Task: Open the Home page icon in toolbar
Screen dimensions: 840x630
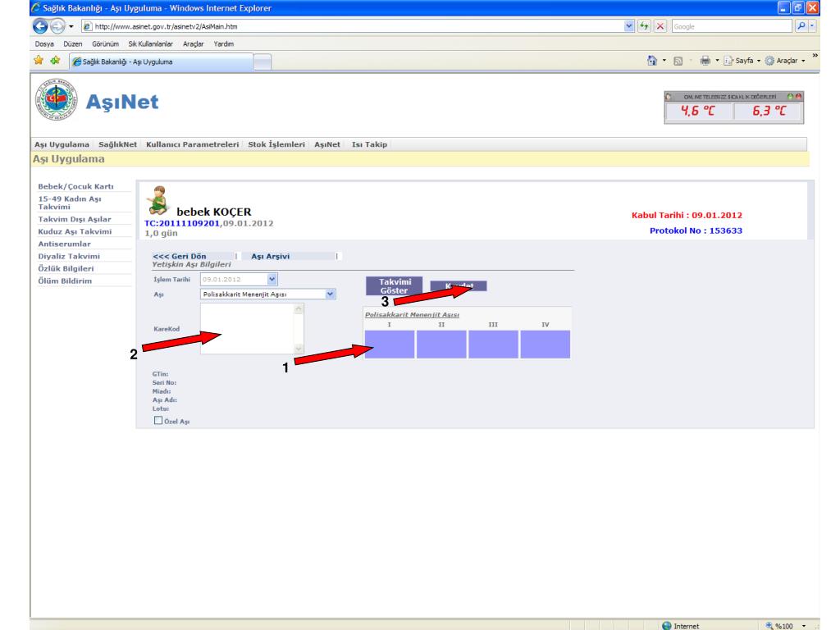Action: tap(652, 61)
